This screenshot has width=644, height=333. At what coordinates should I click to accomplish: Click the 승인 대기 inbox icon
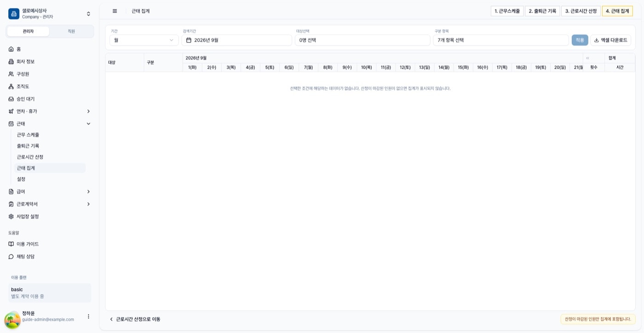click(x=11, y=99)
